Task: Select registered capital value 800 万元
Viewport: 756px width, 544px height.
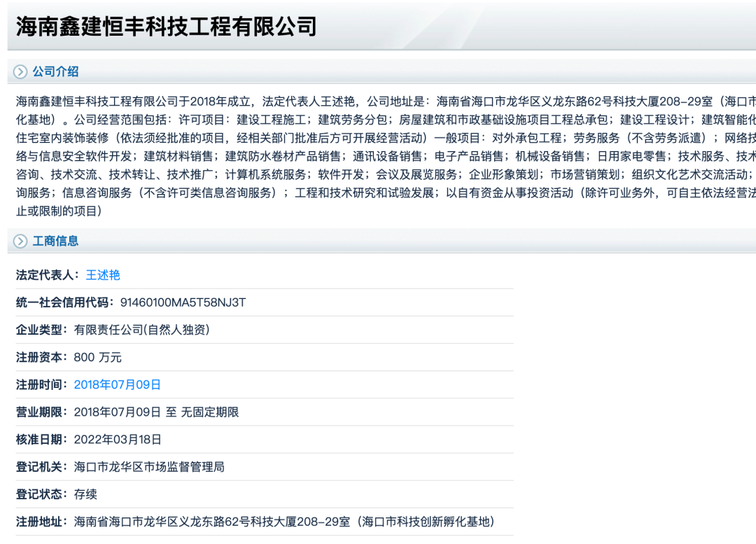Action: pos(97,357)
